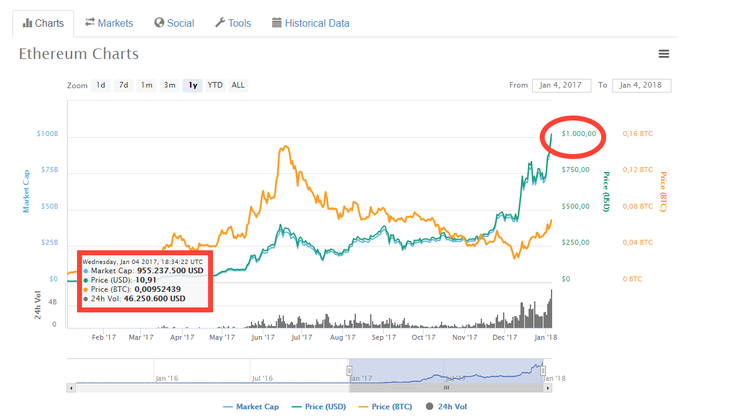Viewport: 736px width, 418px height.
Task: Click the Jun '17 x-axis label
Action: [x=263, y=337]
